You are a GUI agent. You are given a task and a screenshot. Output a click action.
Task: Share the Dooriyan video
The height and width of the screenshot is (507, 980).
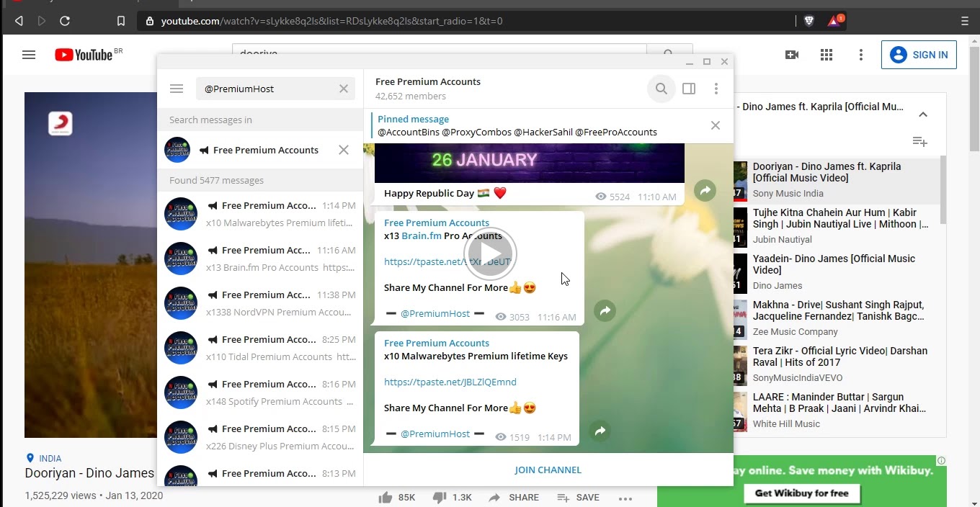point(513,497)
